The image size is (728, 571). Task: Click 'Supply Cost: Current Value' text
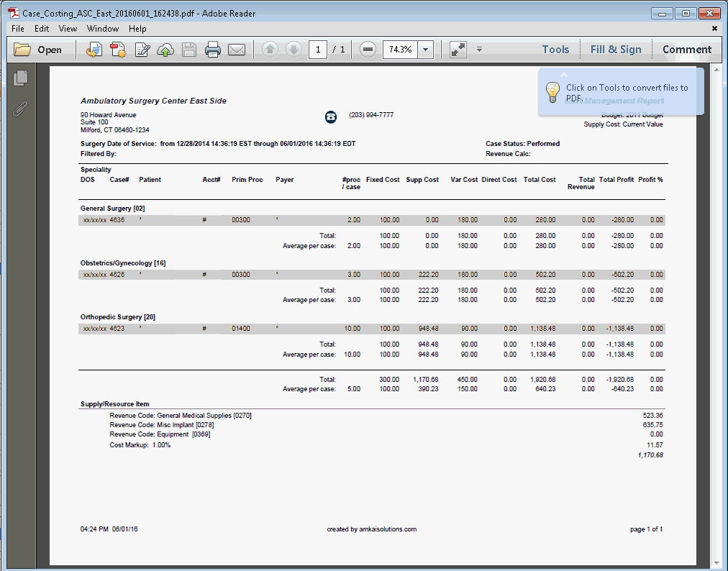[623, 124]
